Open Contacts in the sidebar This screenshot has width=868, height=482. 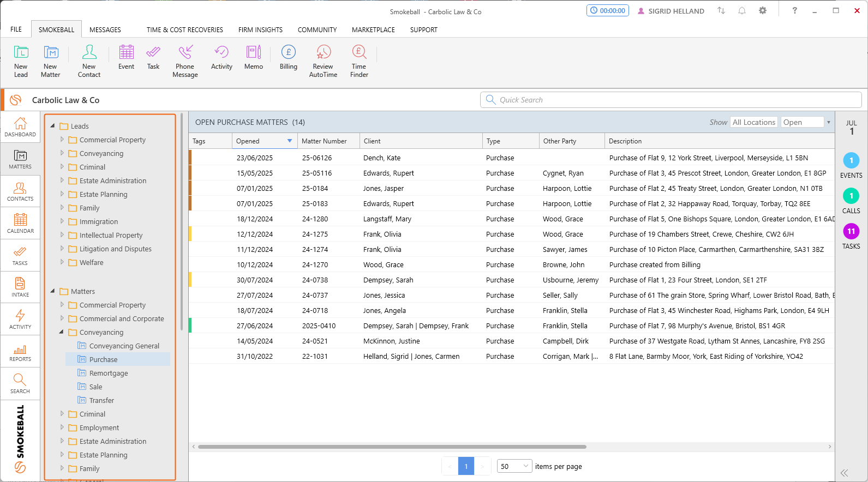point(20,191)
